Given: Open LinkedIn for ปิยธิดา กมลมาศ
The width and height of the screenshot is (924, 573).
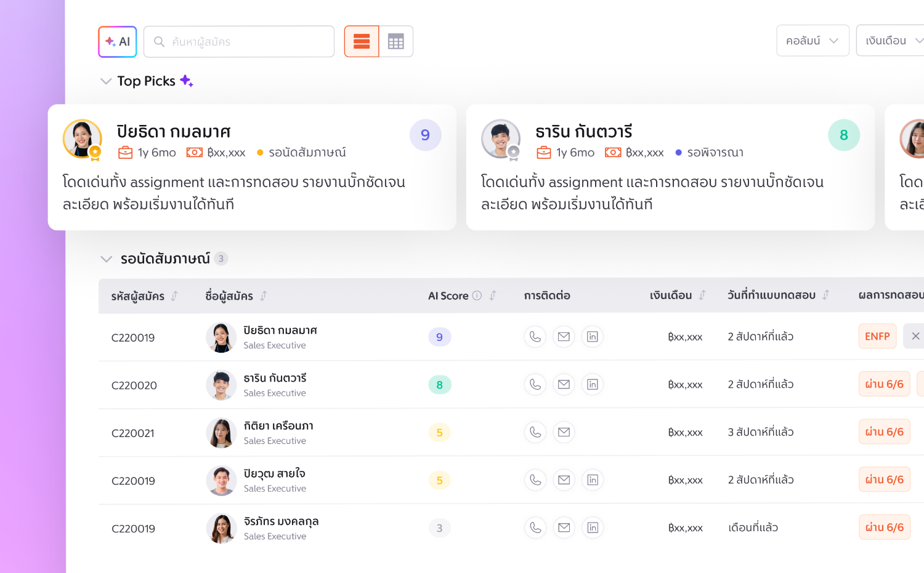Looking at the screenshot, I should (x=593, y=337).
